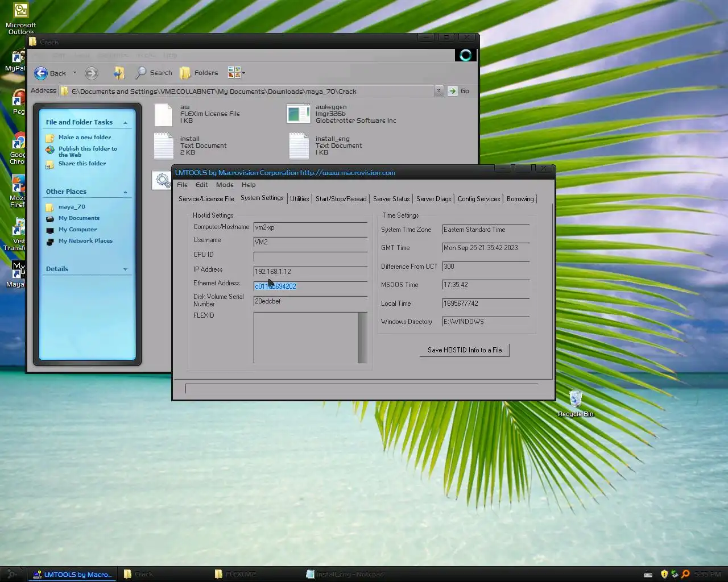The width and height of the screenshot is (728, 582).
Task: Select the install text document icon
Action: click(163, 146)
